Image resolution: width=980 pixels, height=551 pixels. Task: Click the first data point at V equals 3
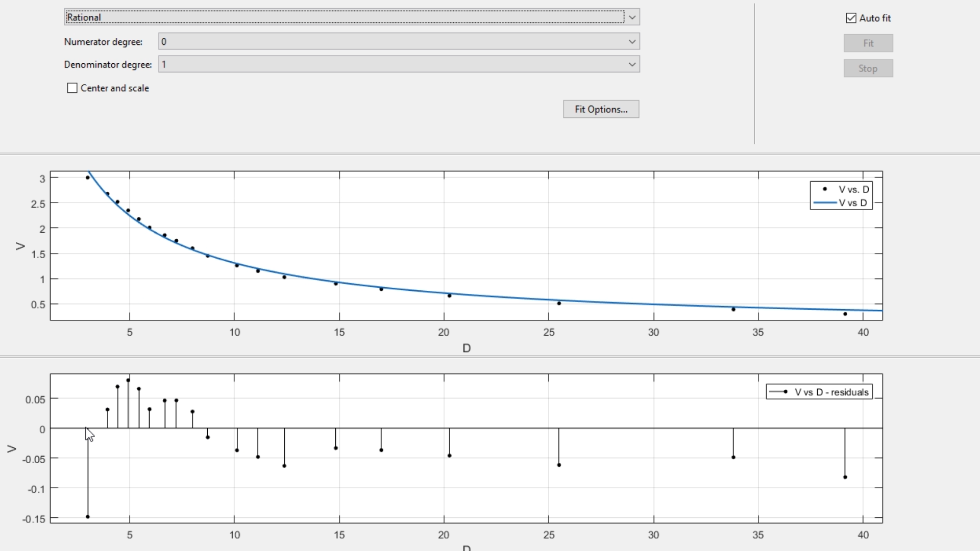(x=88, y=178)
